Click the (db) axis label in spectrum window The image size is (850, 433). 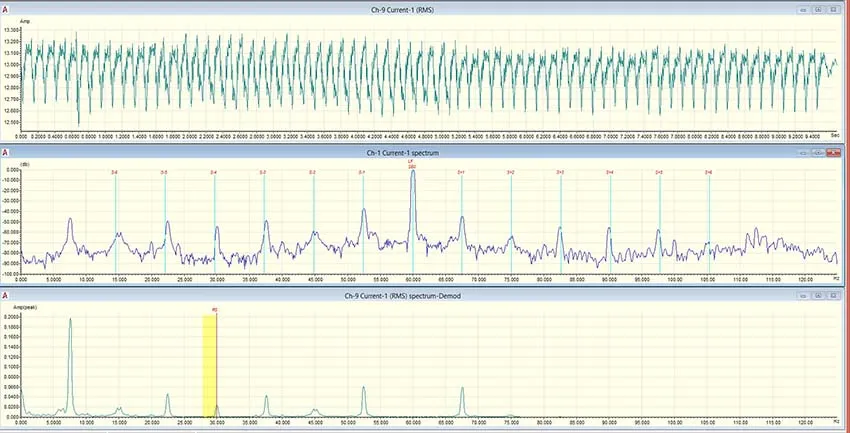pos(25,164)
